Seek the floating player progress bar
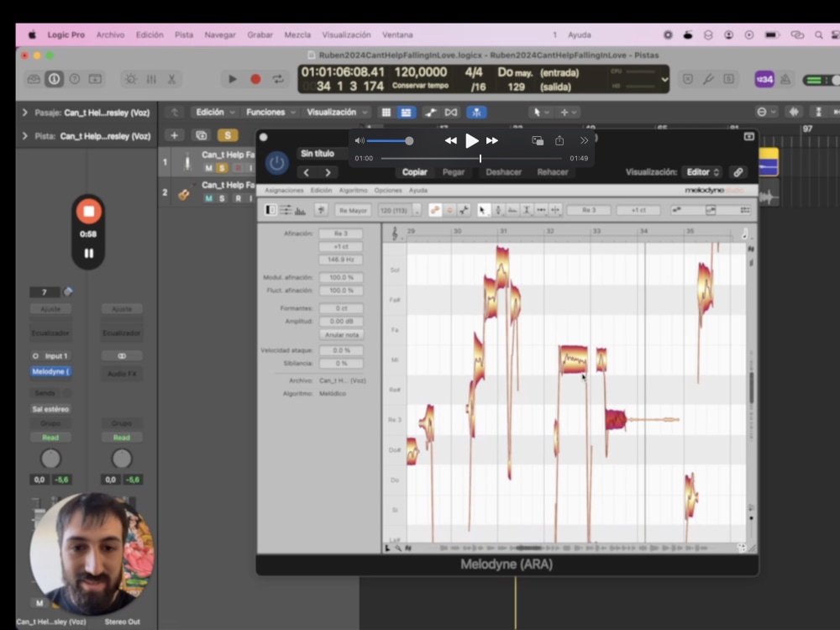The width and height of the screenshot is (840, 630). [471, 158]
